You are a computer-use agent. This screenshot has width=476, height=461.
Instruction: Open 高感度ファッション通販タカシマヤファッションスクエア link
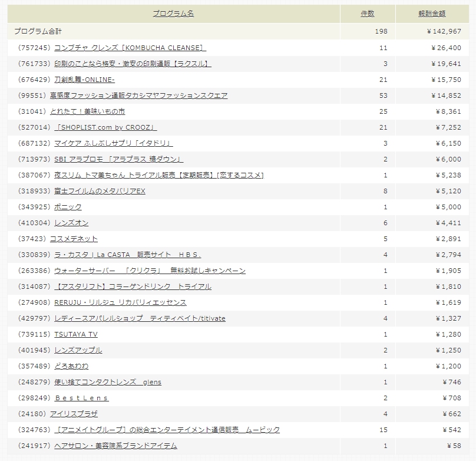[x=138, y=96]
